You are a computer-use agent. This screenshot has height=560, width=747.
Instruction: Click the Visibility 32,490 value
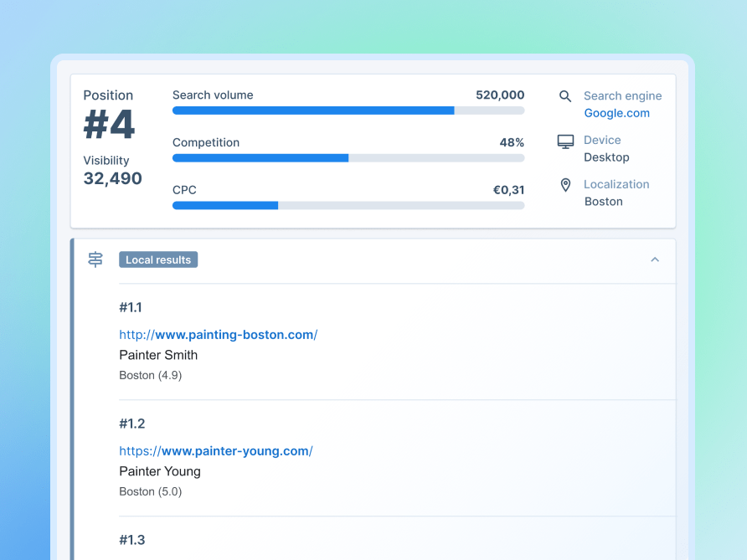pyautogui.click(x=112, y=178)
